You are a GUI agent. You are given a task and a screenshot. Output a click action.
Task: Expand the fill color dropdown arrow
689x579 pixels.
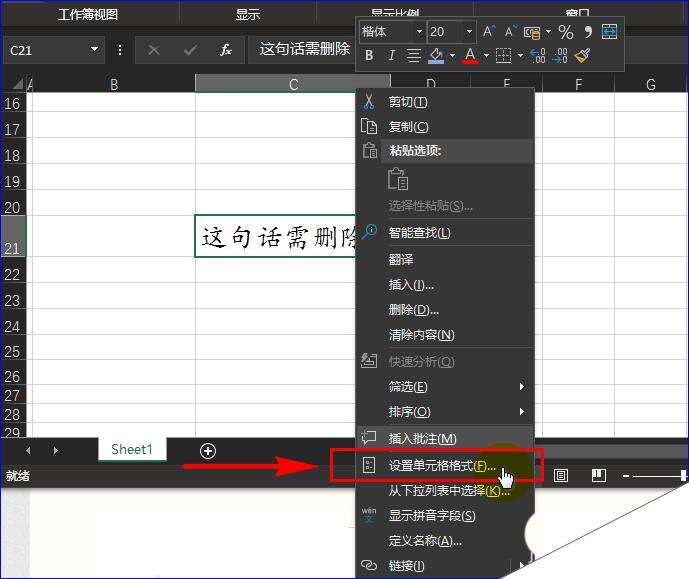click(452, 56)
